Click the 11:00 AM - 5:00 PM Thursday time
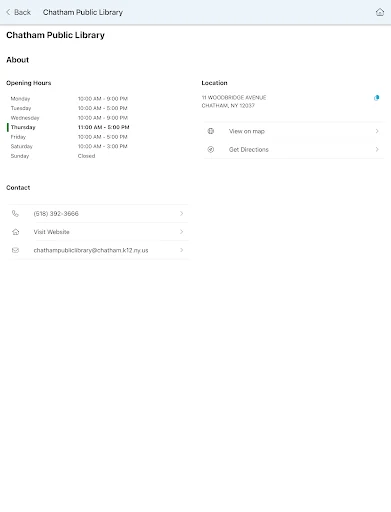The image size is (391, 512). [x=103, y=127]
